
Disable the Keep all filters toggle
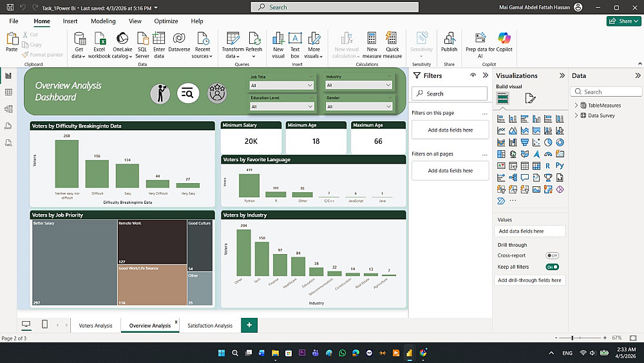(x=552, y=267)
